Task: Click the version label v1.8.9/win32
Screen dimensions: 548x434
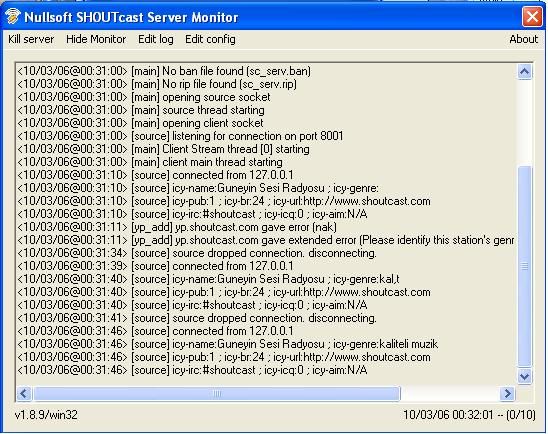Action: [46, 415]
